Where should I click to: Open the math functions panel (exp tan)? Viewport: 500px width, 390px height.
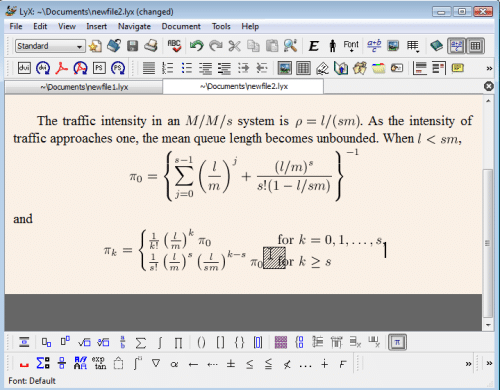coord(99,363)
